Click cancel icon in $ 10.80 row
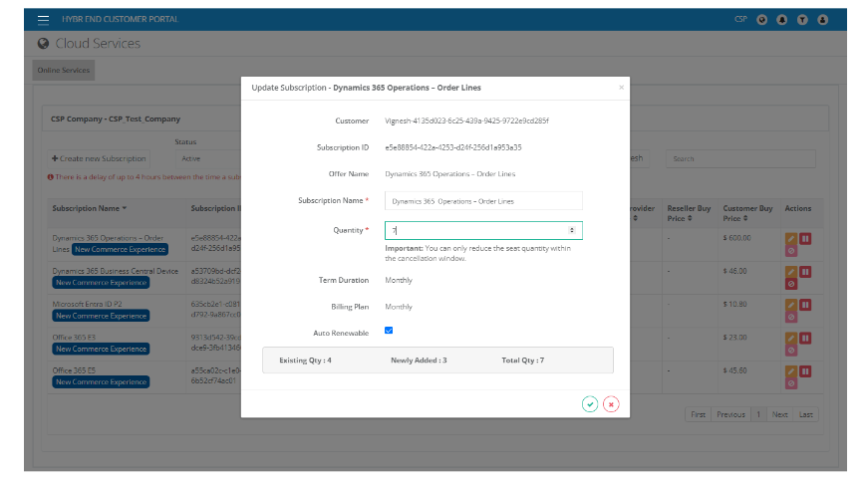This screenshot has width=868, height=484. click(x=790, y=318)
